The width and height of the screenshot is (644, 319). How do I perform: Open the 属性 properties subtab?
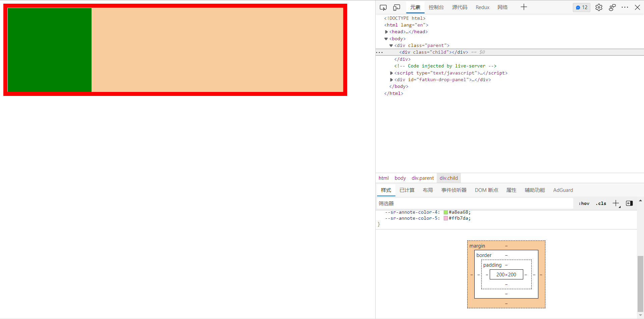click(x=512, y=190)
